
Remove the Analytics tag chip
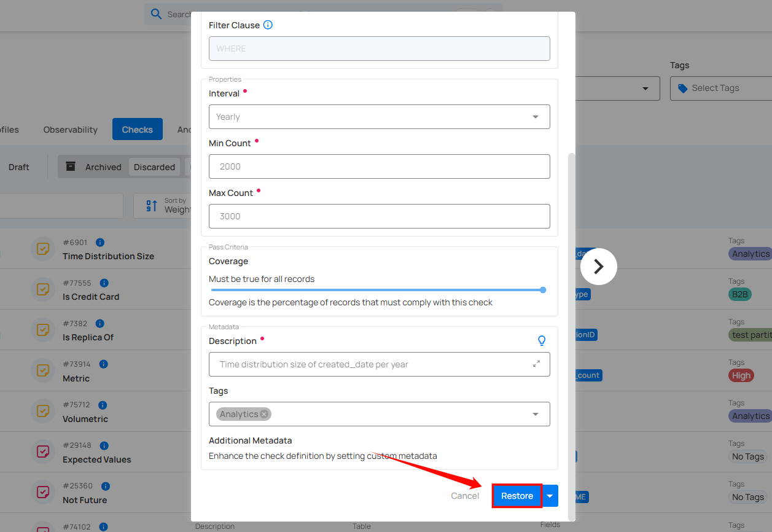[264, 414]
